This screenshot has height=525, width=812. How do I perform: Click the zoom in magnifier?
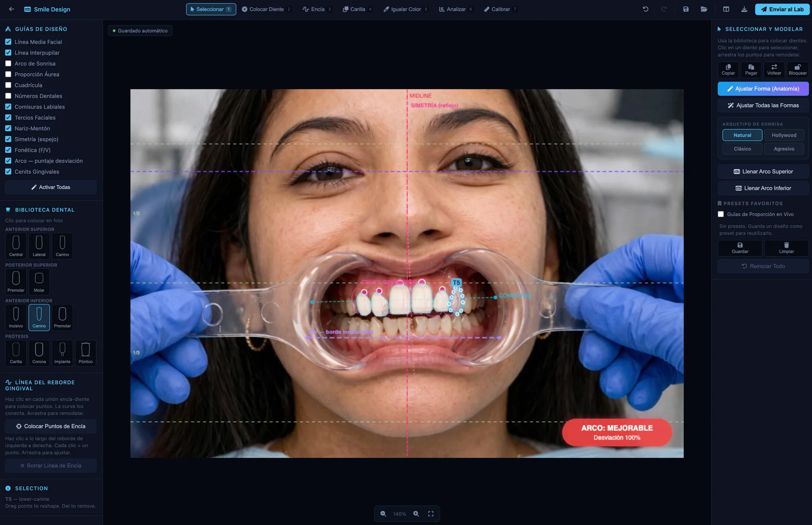point(416,514)
